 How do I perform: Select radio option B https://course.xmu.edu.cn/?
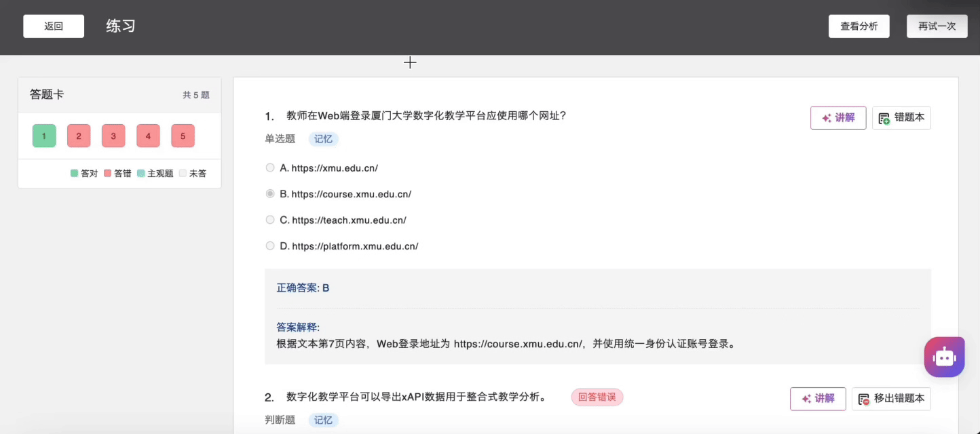click(x=270, y=194)
